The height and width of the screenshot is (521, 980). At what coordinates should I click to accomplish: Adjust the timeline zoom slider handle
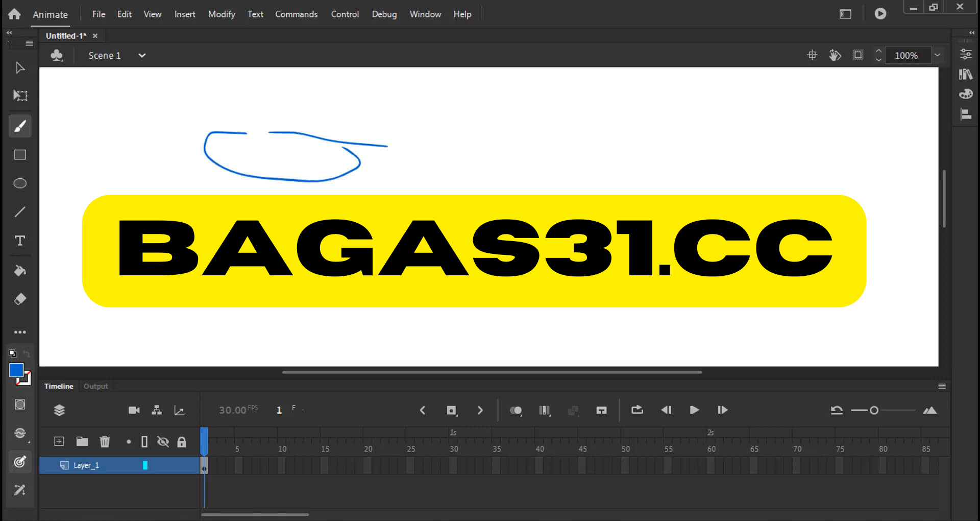(874, 410)
